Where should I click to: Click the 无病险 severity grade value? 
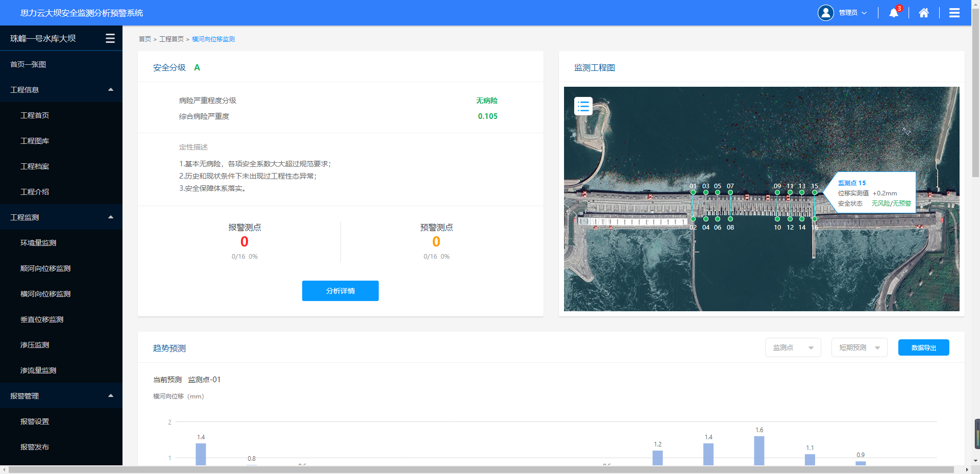tap(487, 101)
